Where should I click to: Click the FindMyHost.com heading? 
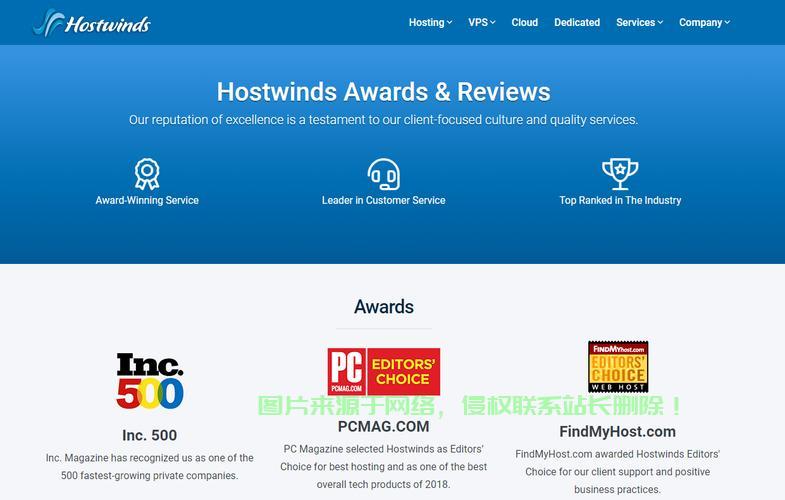617,432
